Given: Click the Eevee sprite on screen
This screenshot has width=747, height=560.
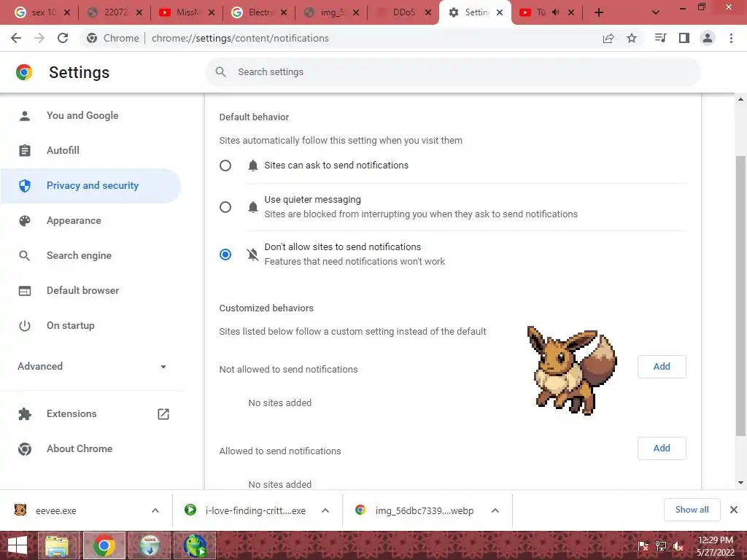Looking at the screenshot, I should point(570,370).
